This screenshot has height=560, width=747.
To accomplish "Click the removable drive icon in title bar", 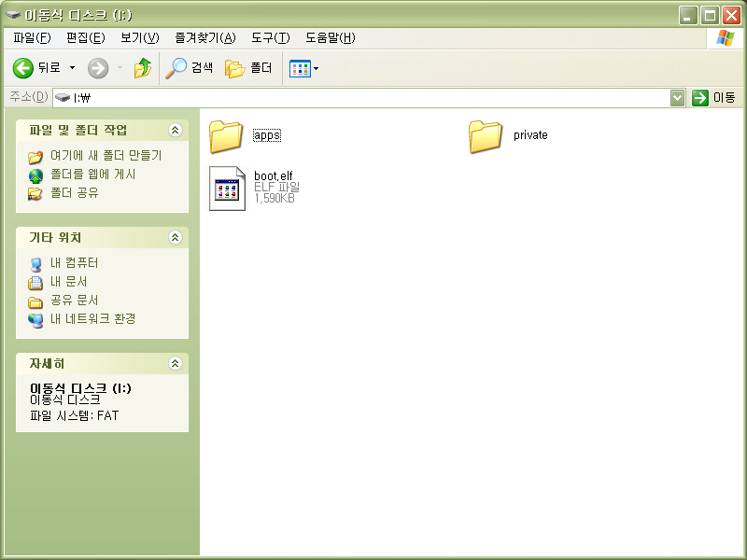I will pos(13,15).
